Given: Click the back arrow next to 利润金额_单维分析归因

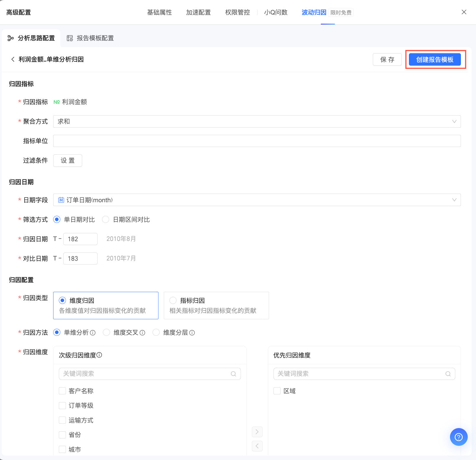Looking at the screenshot, I should click(x=13, y=59).
